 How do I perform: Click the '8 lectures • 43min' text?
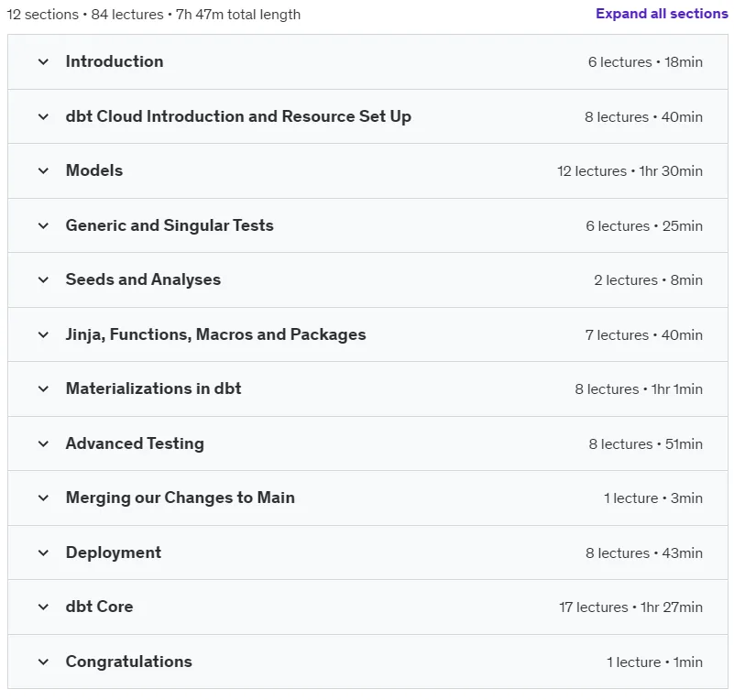point(644,552)
